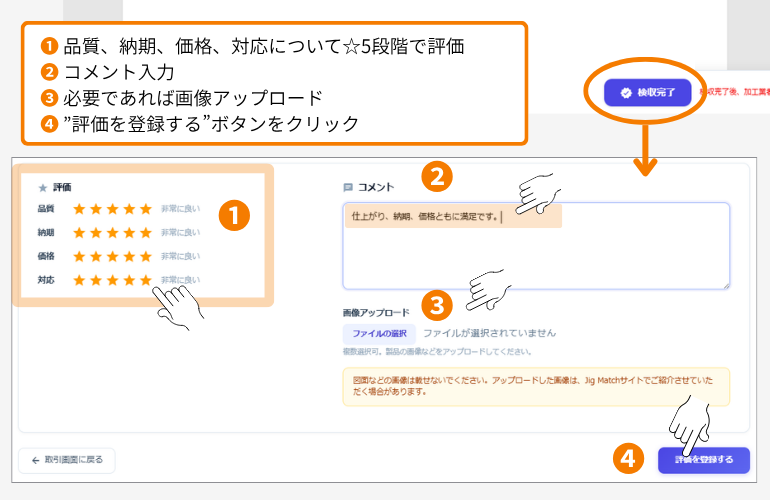Click the コメント heading label
Image resolution: width=770 pixels, height=500 pixels.
[x=376, y=187]
